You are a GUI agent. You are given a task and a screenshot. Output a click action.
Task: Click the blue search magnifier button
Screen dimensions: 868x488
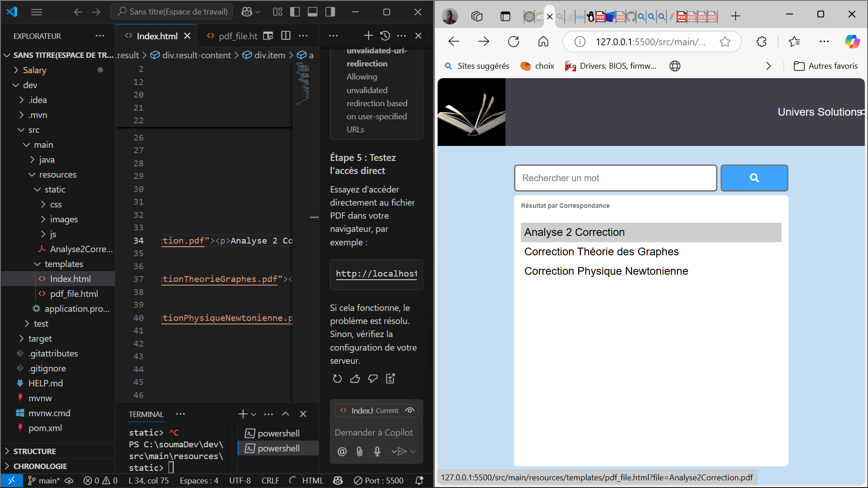754,178
